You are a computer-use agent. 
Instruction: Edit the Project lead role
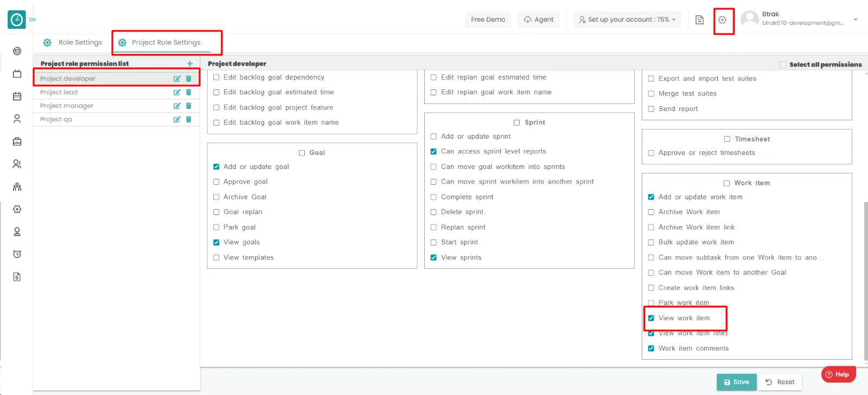pos(176,92)
